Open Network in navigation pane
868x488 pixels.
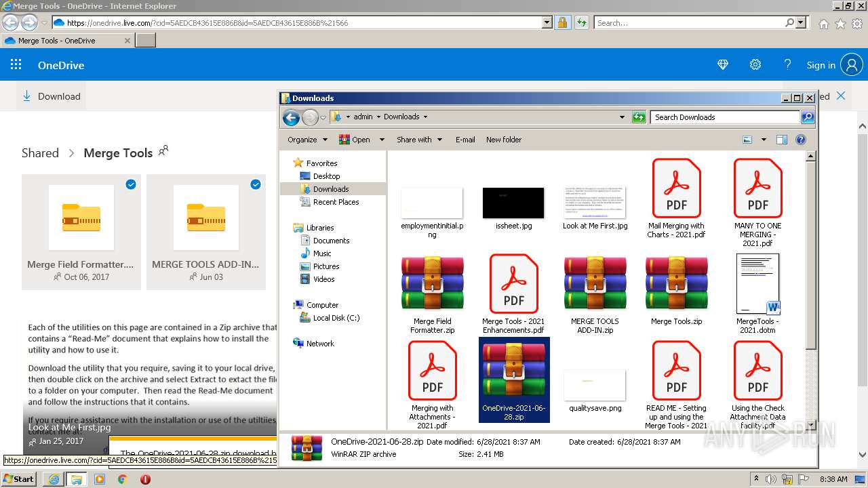coord(320,344)
